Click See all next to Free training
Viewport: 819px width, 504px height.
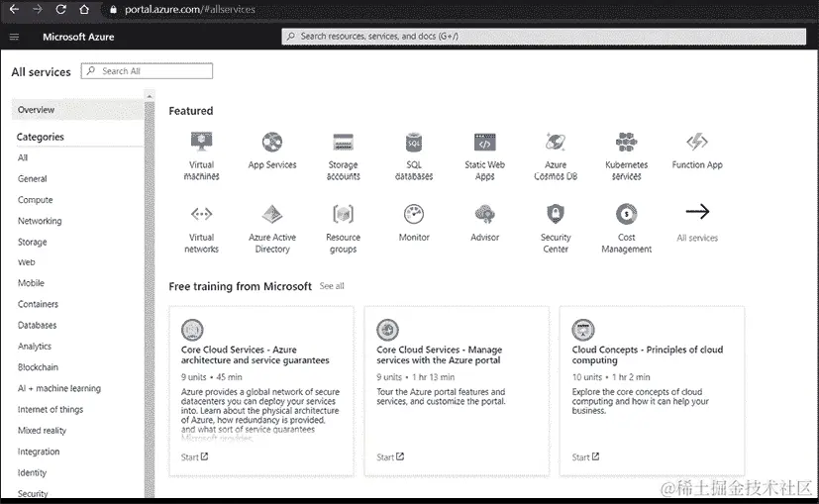(332, 286)
